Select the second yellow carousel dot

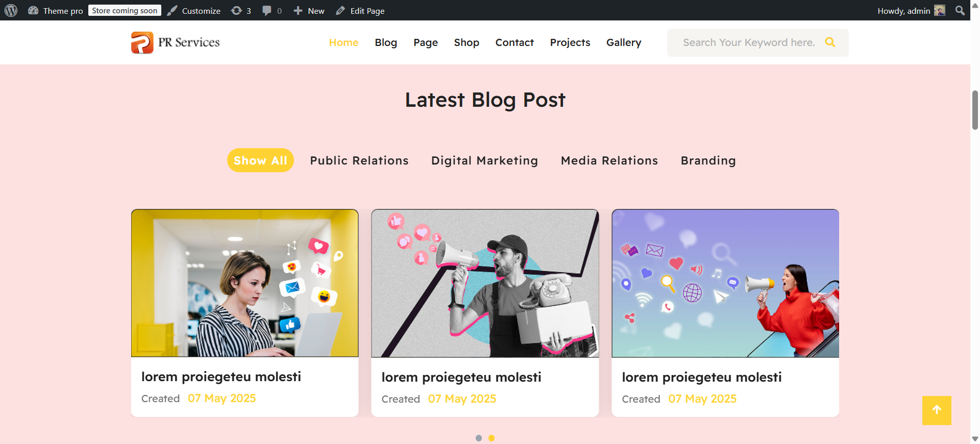tap(492, 438)
